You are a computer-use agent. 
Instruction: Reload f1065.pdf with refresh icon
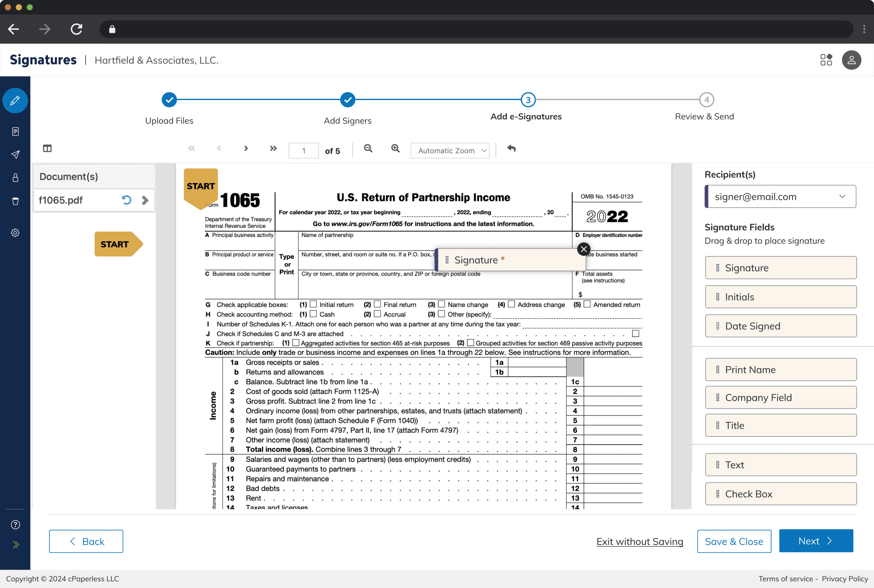pyautogui.click(x=126, y=200)
